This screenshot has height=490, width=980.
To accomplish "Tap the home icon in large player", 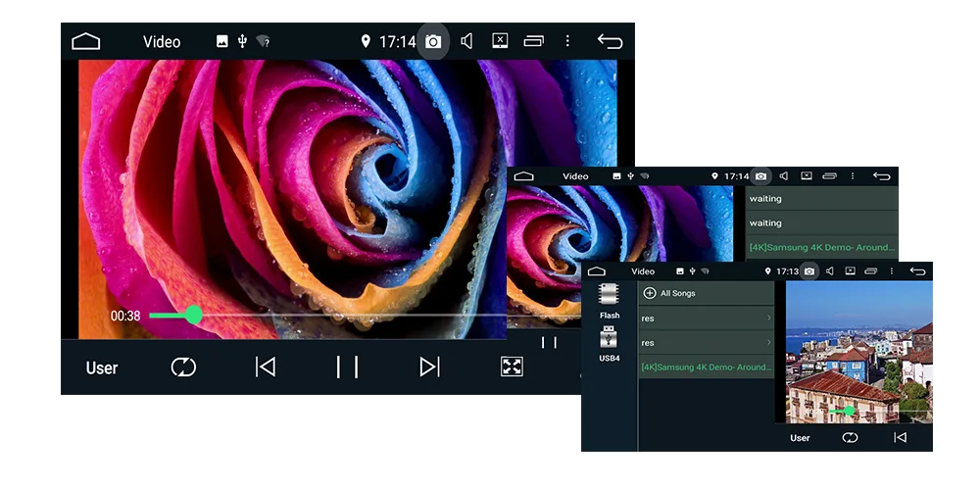I will (x=85, y=42).
